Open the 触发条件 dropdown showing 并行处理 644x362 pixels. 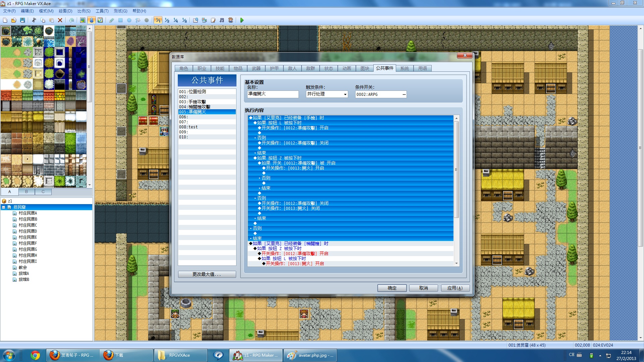[327, 94]
